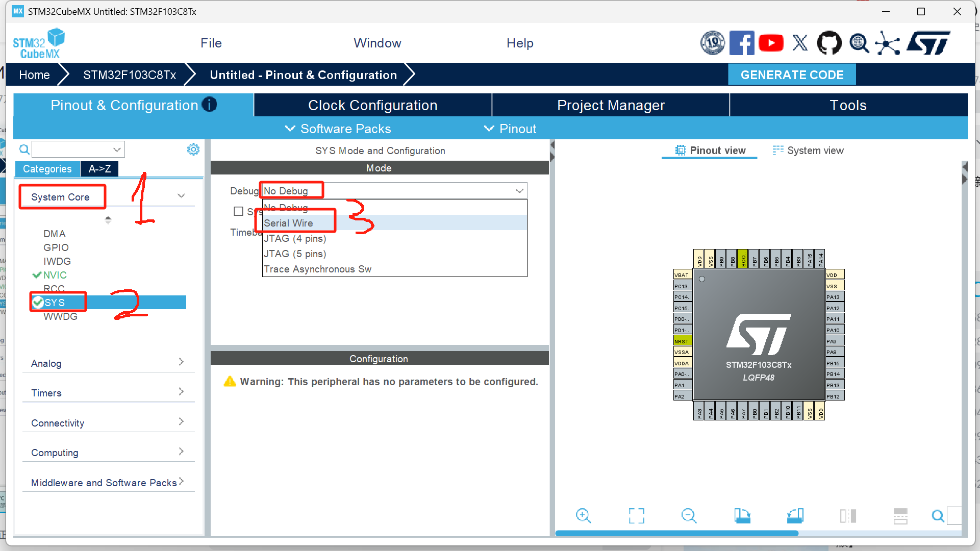Viewport: 980px width, 551px height.
Task: Rotate the chip view counter-clockwise
Action: pos(795,516)
